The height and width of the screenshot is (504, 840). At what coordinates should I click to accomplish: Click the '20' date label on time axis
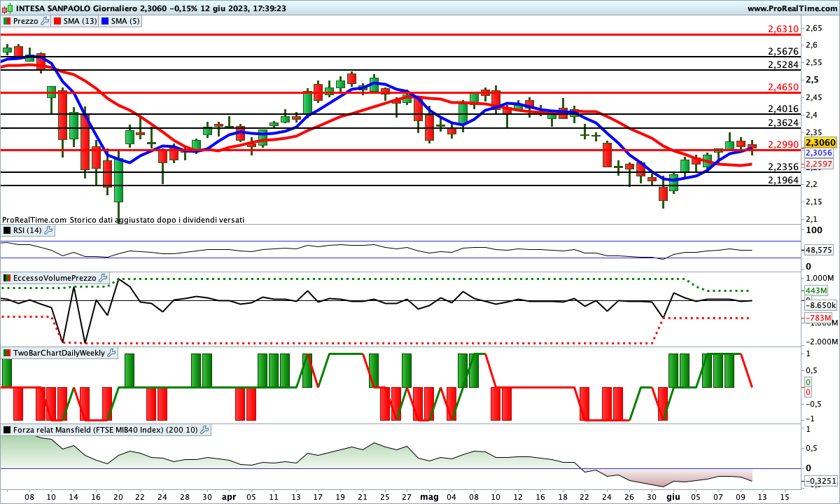pyautogui.click(x=118, y=496)
